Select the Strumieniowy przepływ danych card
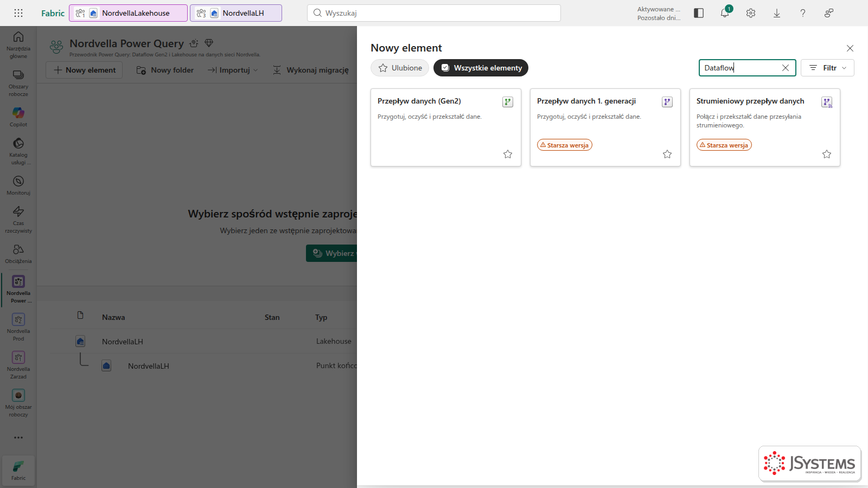Image resolution: width=868 pixels, height=488 pixels. (765, 127)
